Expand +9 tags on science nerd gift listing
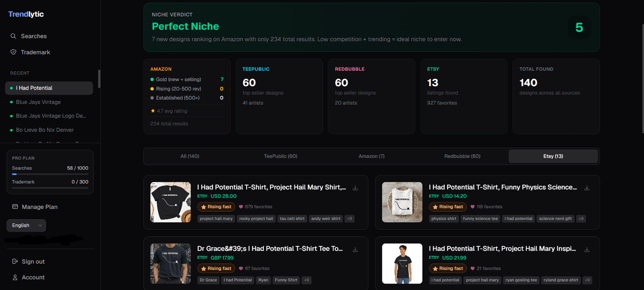The height and width of the screenshot is (290, 644). pos(581,219)
